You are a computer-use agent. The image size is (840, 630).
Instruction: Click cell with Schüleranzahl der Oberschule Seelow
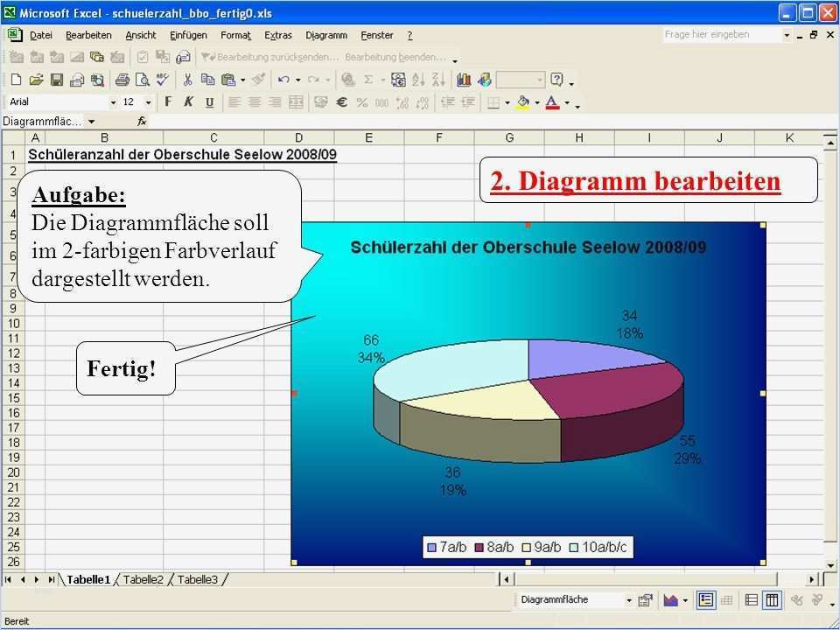coord(182,155)
